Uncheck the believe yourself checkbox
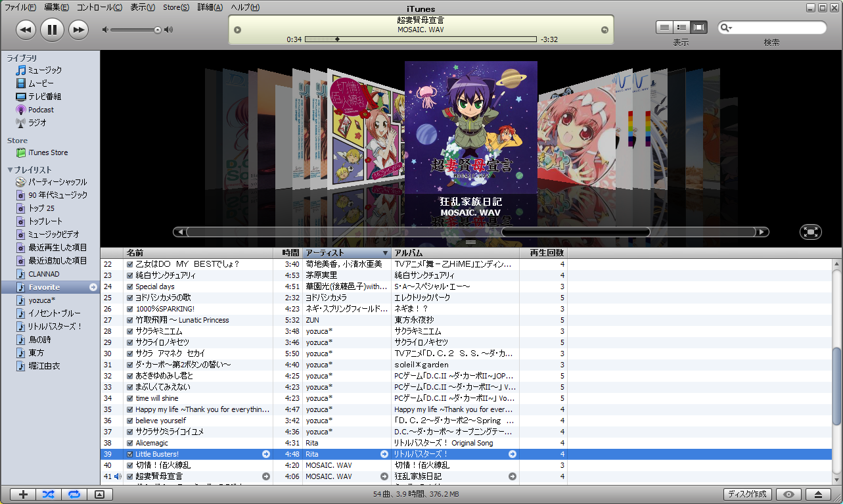The width and height of the screenshot is (843, 504). point(130,421)
